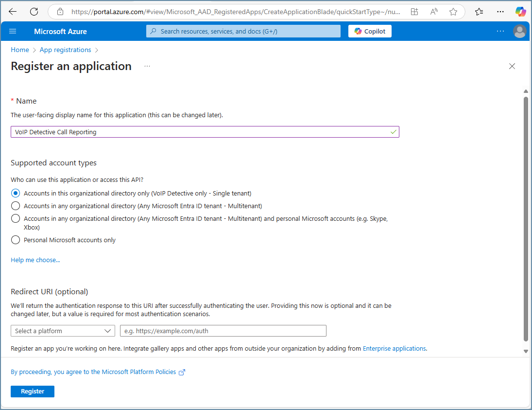Open Edge Copilot sidebar icon

tap(520, 12)
